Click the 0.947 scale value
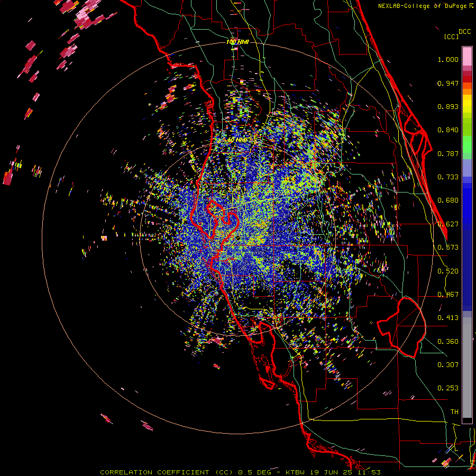Screen dimensions: 476x476 pyautogui.click(x=448, y=83)
